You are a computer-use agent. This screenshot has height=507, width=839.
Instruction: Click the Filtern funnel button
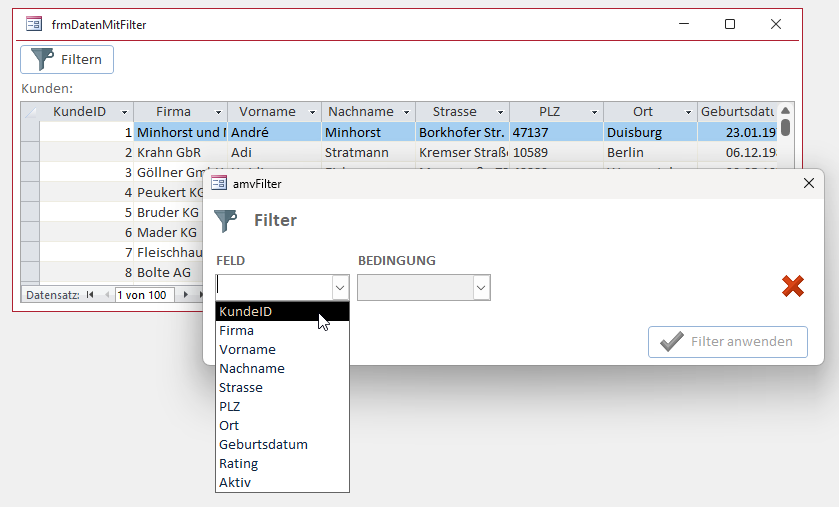pos(67,59)
